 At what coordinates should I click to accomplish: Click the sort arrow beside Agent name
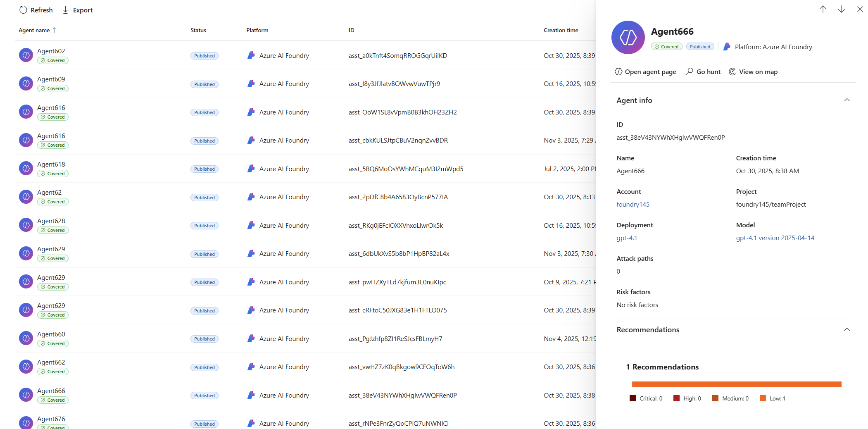tap(54, 30)
